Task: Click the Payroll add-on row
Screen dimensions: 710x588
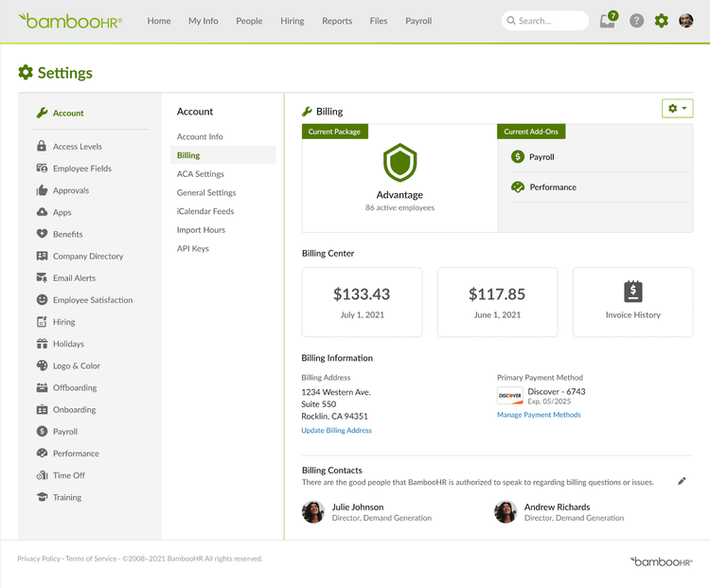Action: 599,157
